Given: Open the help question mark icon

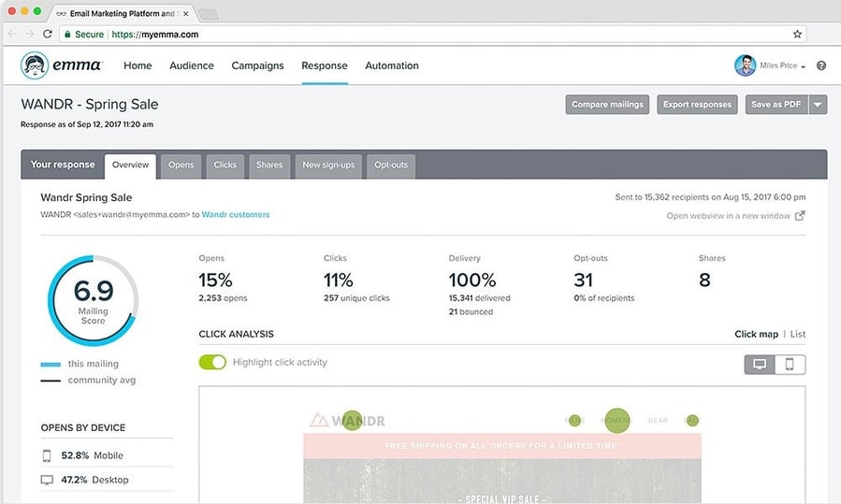Looking at the screenshot, I should click(x=821, y=65).
